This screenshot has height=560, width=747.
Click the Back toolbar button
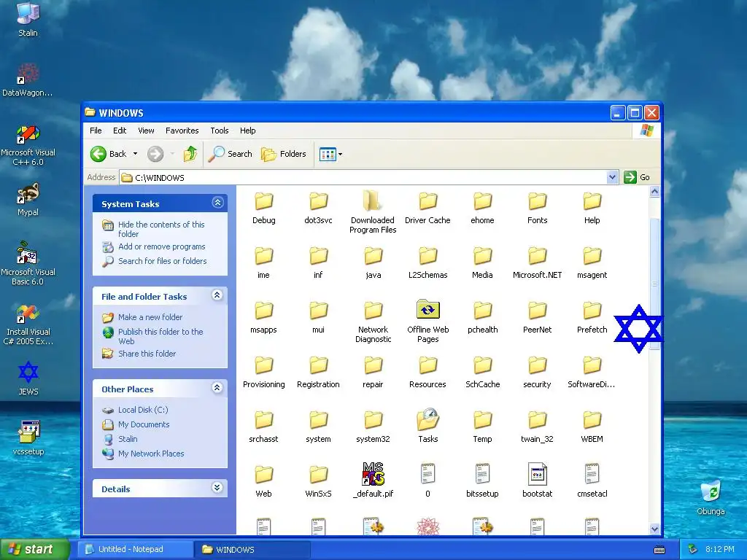coord(109,154)
